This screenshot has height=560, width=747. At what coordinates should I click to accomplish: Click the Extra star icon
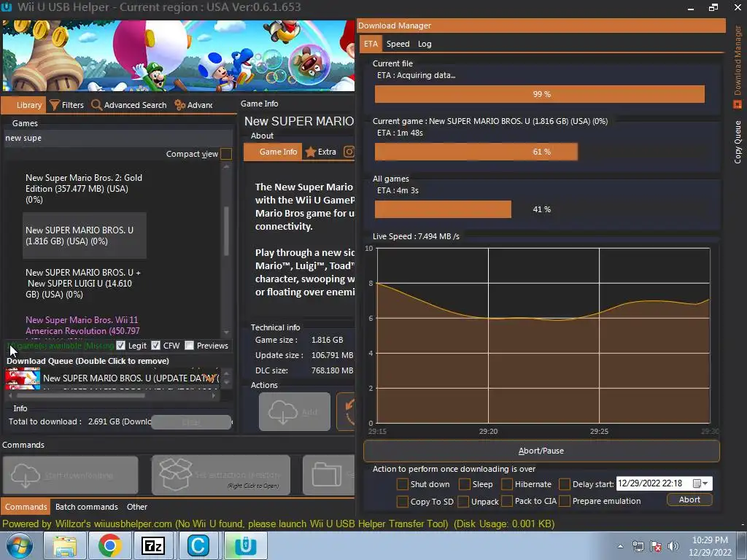(x=311, y=152)
